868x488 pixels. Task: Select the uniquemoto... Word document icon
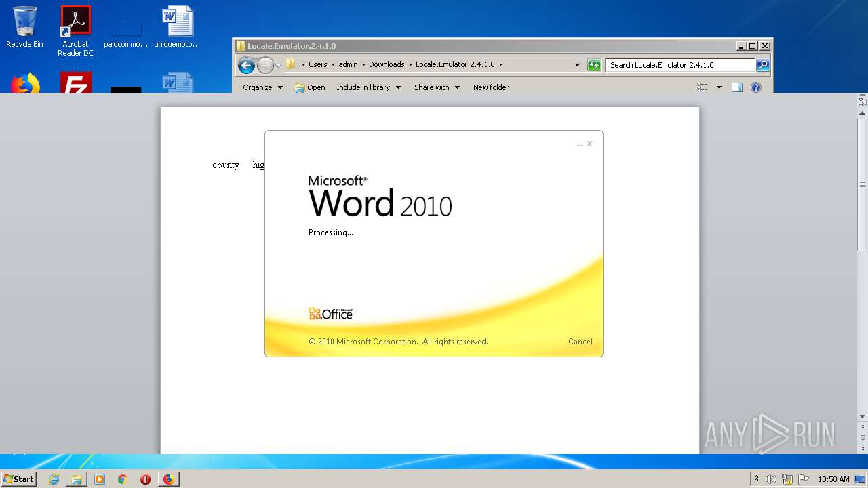click(x=178, y=27)
